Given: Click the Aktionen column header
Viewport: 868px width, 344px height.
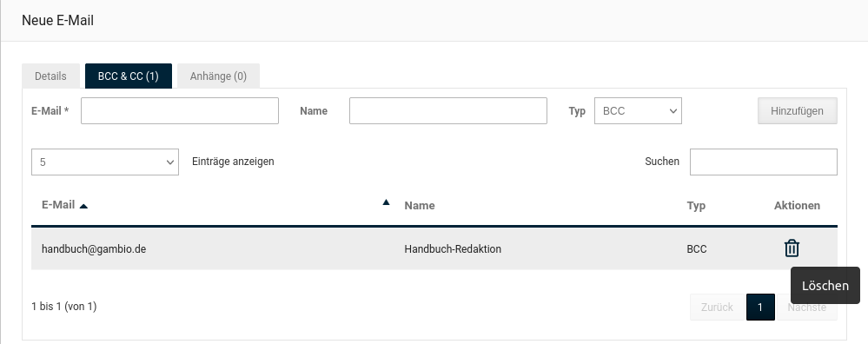Looking at the screenshot, I should pos(797,206).
